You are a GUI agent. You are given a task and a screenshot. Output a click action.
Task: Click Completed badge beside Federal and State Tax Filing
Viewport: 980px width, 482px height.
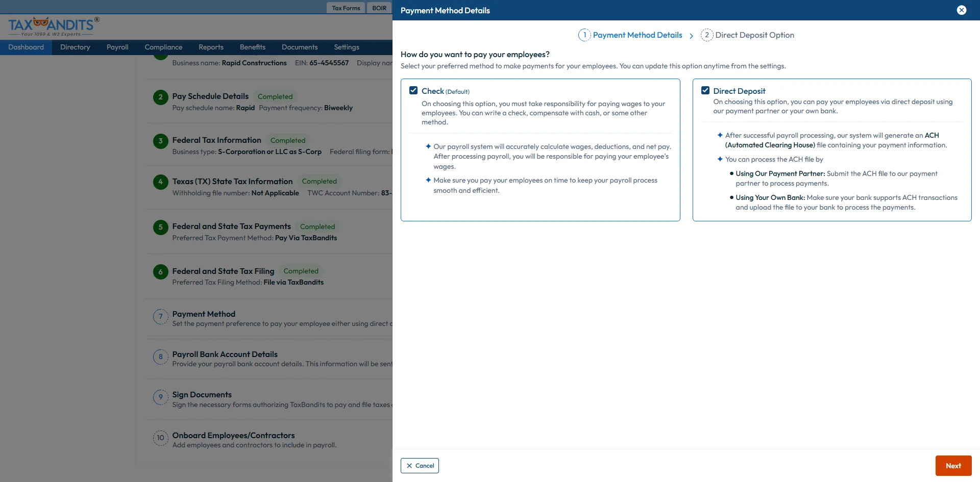point(301,271)
